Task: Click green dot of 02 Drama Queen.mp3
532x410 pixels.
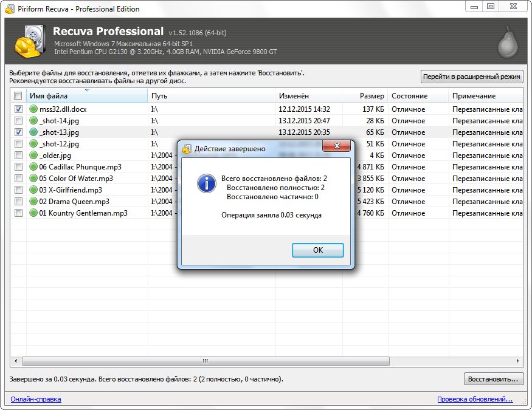Action: [33, 201]
